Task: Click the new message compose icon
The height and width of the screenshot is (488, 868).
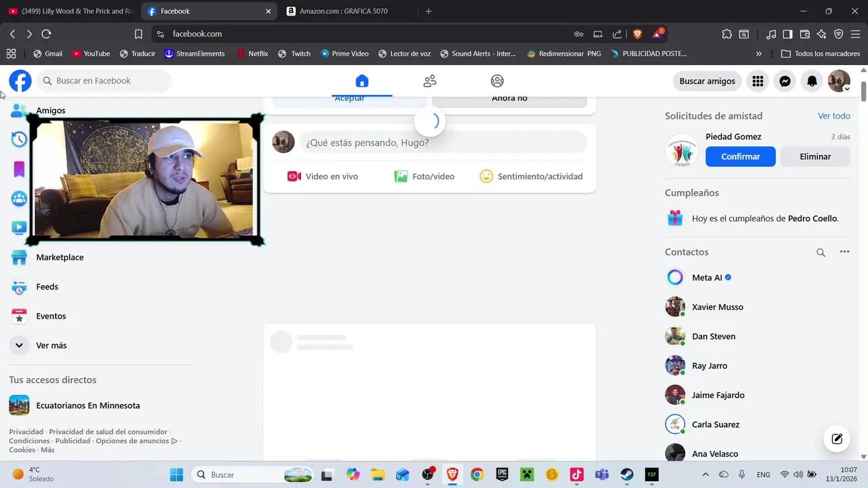Action: click(x=837, y=439)
